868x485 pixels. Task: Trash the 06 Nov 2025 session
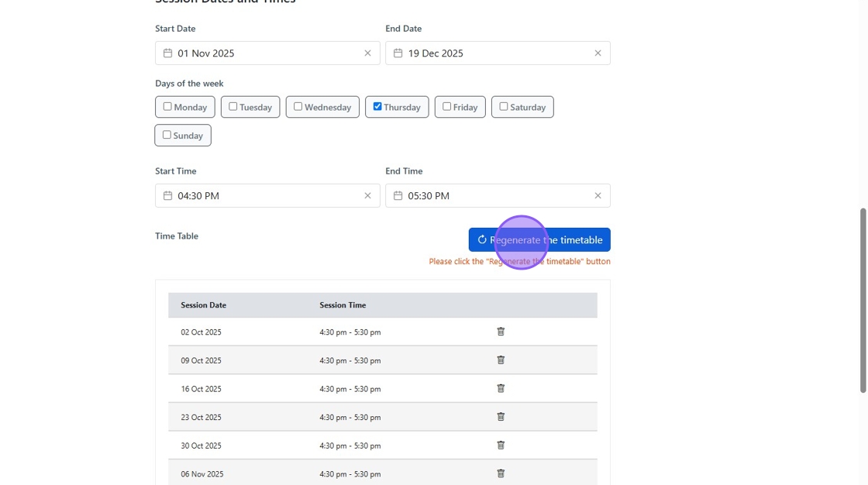click(501, 473)
